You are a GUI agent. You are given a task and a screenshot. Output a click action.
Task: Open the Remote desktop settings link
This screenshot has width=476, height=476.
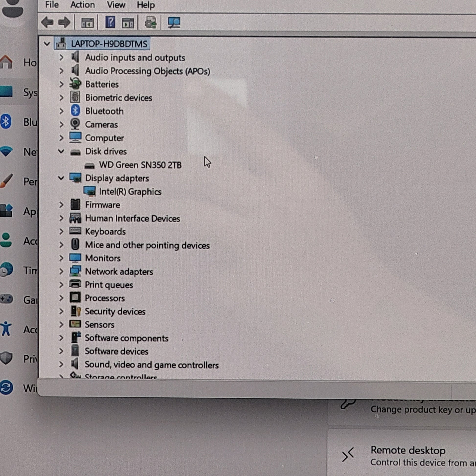pos(408,450)
